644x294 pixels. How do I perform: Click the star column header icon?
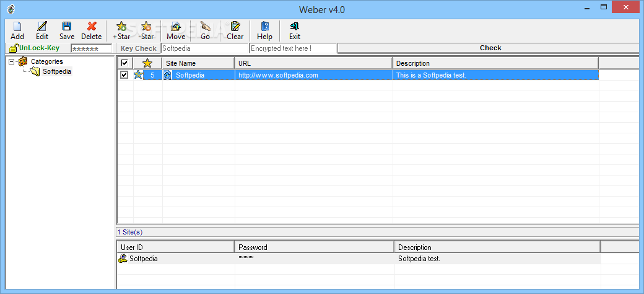tap(147, 63)
